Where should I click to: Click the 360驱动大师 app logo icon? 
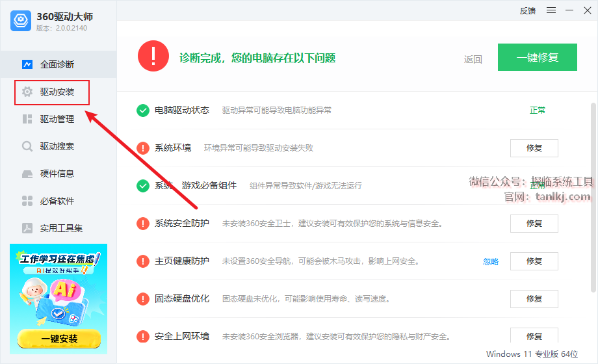coord(21,21)
